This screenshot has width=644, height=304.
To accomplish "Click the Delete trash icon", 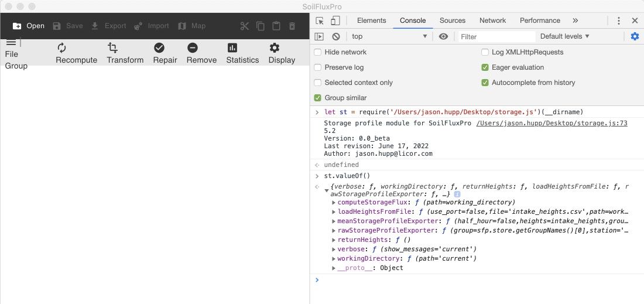I will (x=292, y=26).
